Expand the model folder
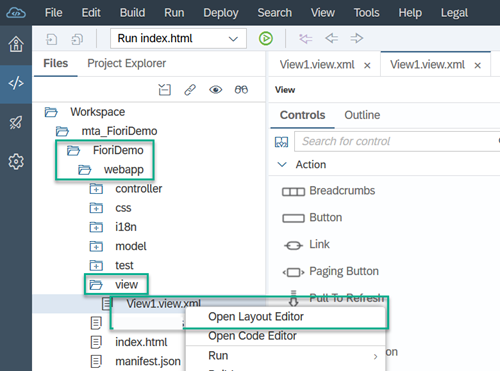 click(96, 246)
